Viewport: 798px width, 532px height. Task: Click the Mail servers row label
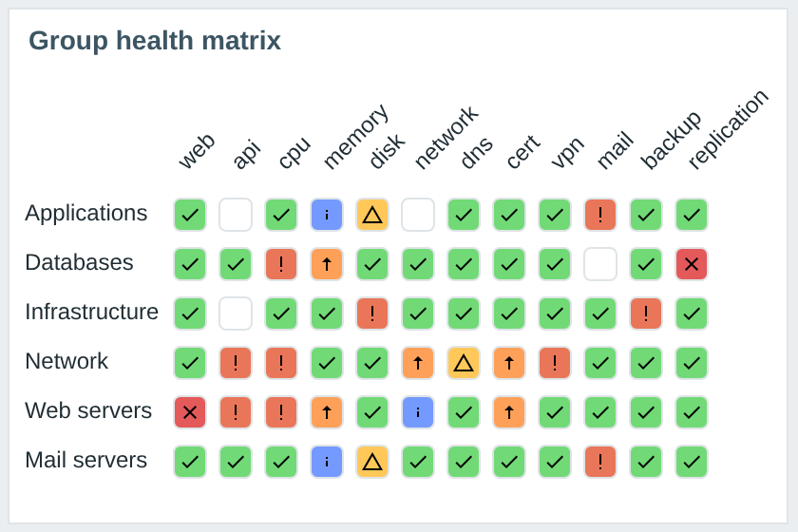[x=86, y=460]
